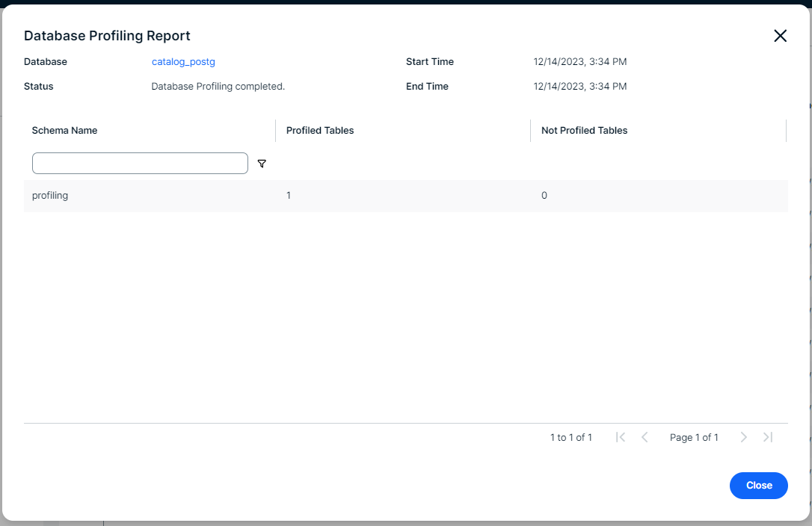Go to the next page of results
The height and width of the screenshot is (526, 812).
point(743,437)
